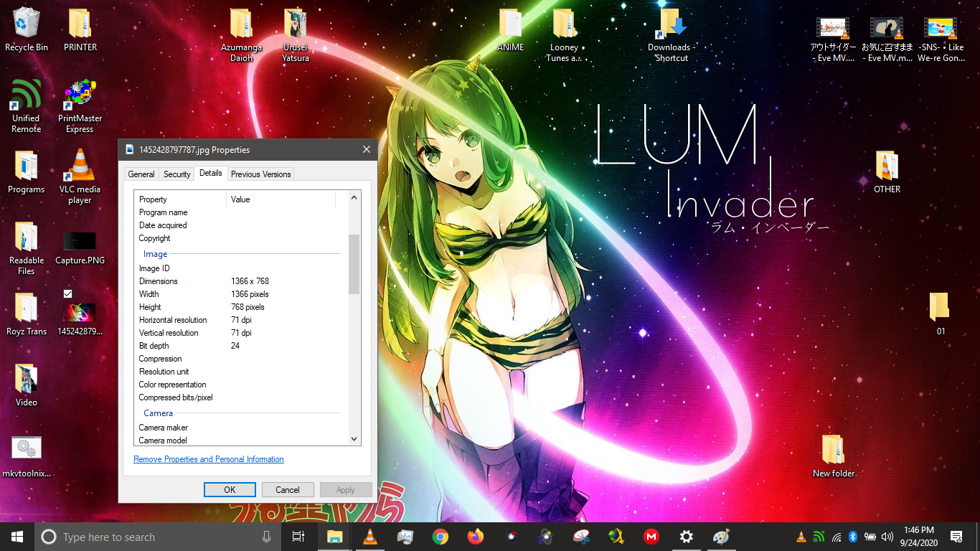This screenshot has height=551, width=980.
Task: Select the OTHER folder with VLC cone
Action: point(887,172)
